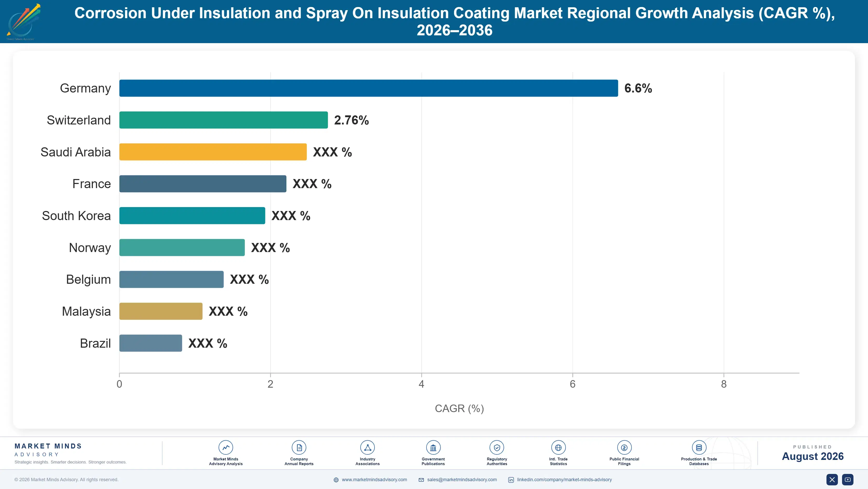Click the Saudi Arabia axis label

pyautogui.click(x=76, y=152)
